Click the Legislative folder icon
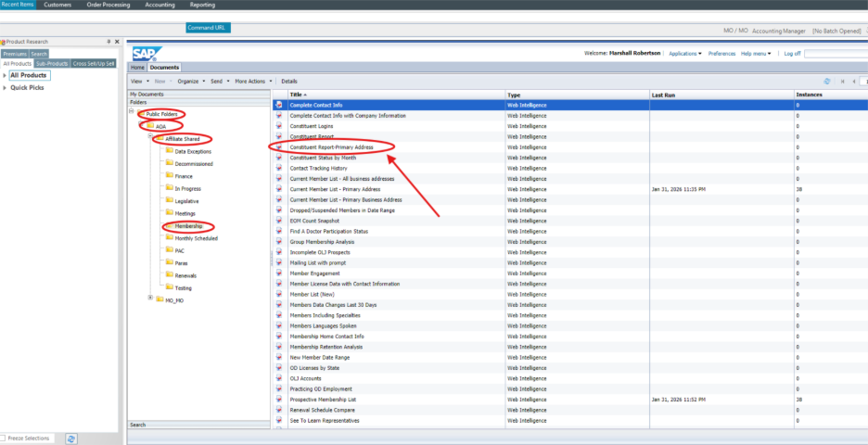This screenshot has height=445, width=868. tap(169, 200)
